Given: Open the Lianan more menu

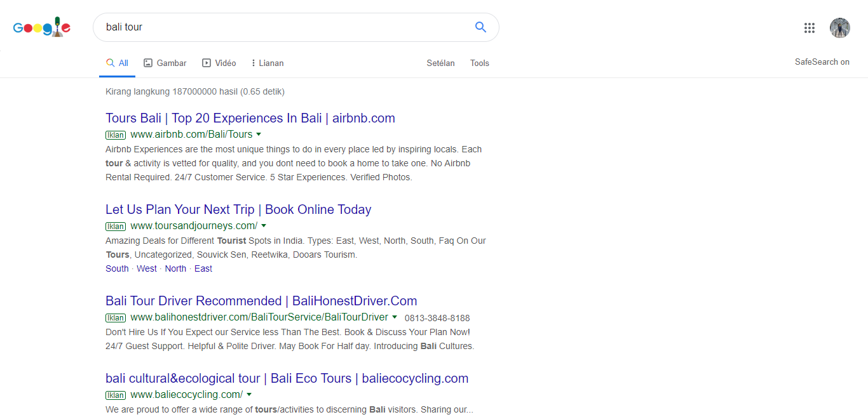Looking at the screenshot, I should (267, 63).
